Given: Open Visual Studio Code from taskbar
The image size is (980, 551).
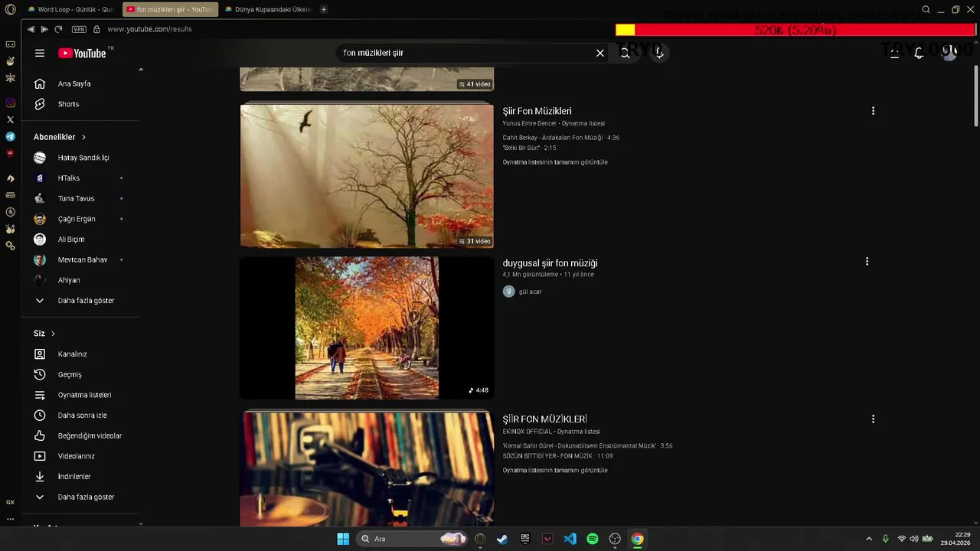Looking at the screenshot, I should pyautogui.click(x=570, y=539).
